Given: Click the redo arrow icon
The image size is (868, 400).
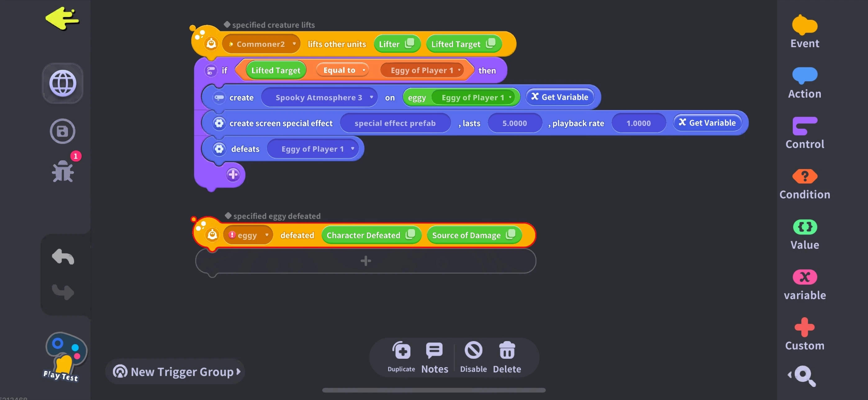Looking at the screenshot, I should point(63,291).
